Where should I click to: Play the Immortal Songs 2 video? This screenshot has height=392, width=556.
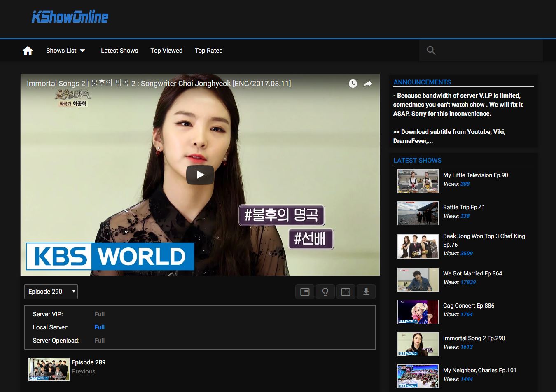pos(200,175)
